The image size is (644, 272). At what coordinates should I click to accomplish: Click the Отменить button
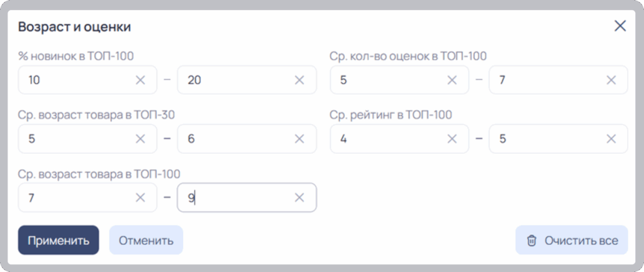pos(146,240)
